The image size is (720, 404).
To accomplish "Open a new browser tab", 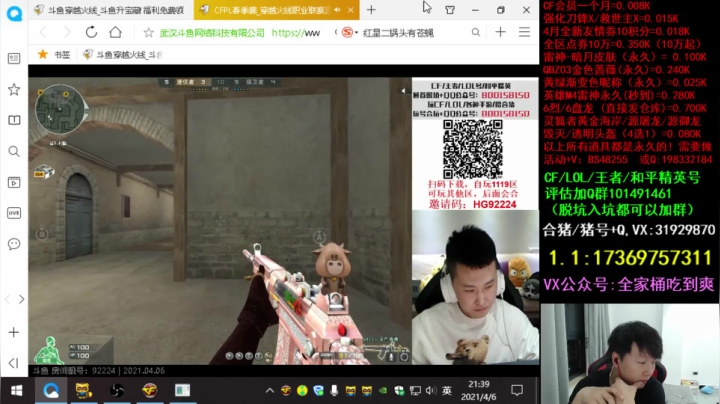I will 371,10.
